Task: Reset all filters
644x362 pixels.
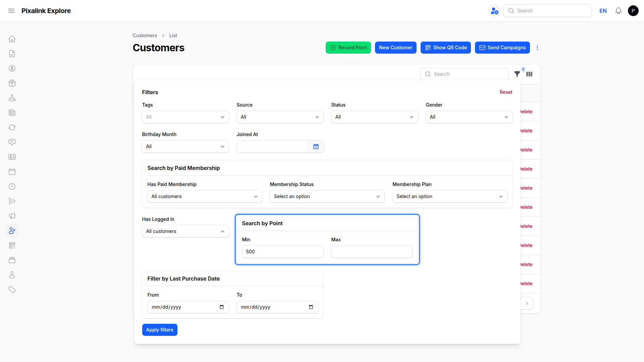Action: (x=506, y=92)
